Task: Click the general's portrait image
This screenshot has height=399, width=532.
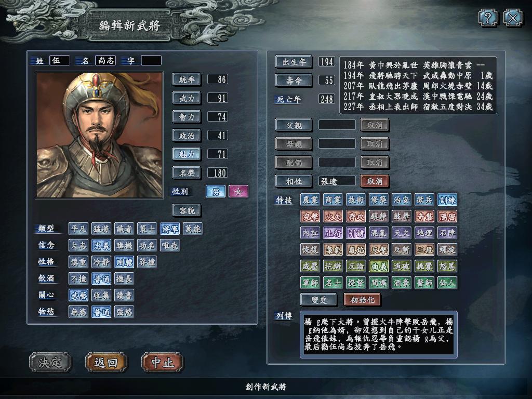Action: click(x=99, y=135)
